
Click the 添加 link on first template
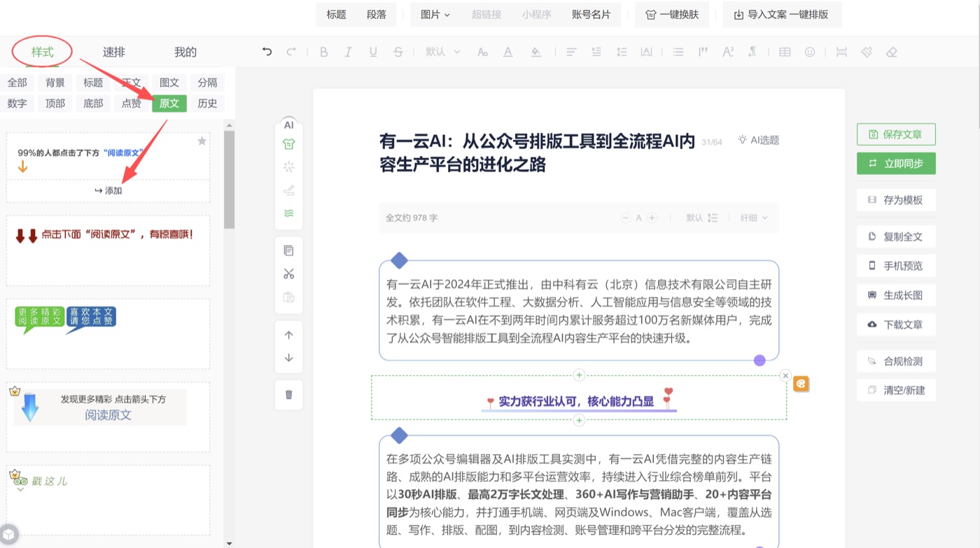coord(108,190)
